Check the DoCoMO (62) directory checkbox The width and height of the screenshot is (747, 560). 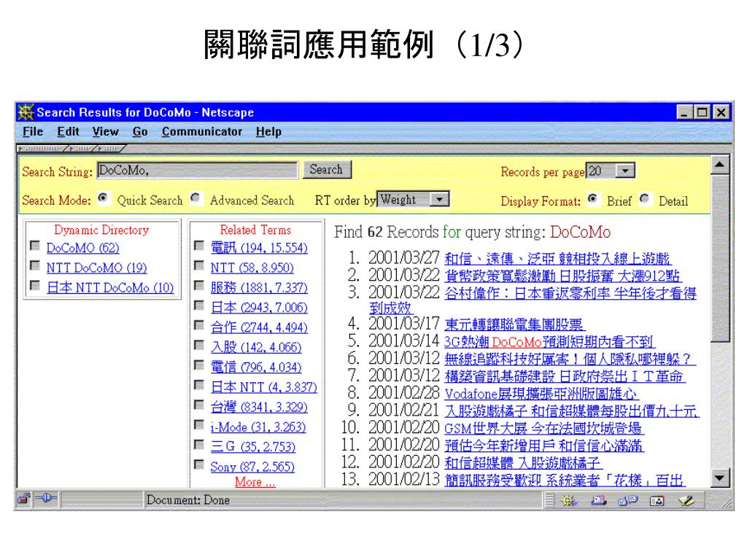pos(35,245)
